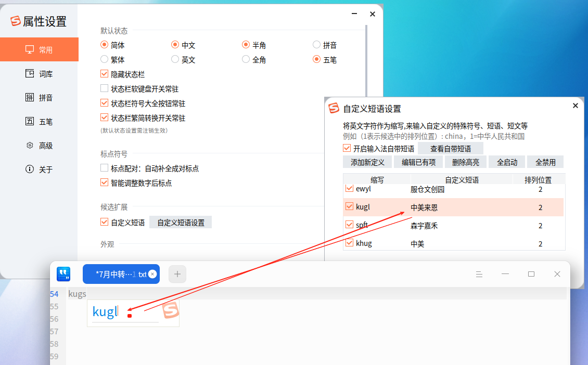Uncheck the spft phrase row checkbox
Viewport: 588px width, 365px height.
349,225
